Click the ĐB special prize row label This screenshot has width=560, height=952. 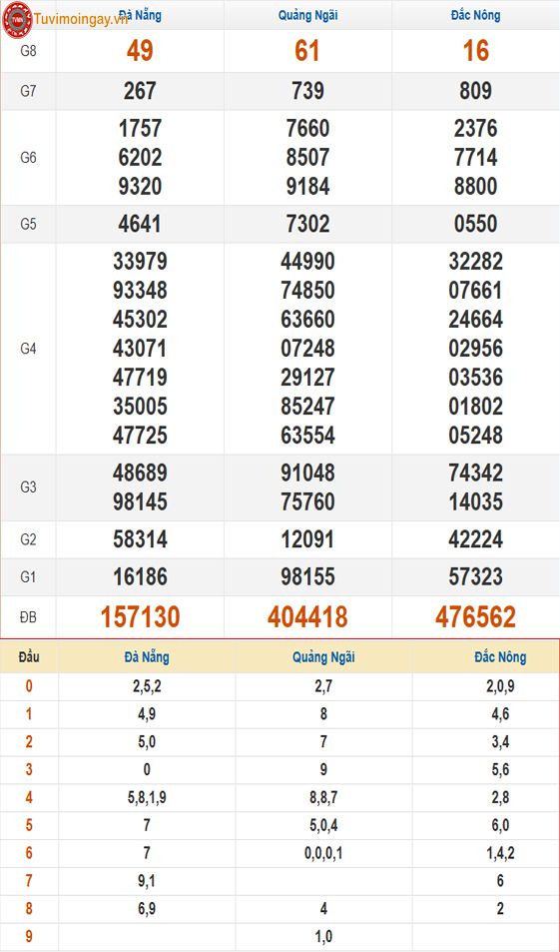pyautogui.click(x=29, y=617)
